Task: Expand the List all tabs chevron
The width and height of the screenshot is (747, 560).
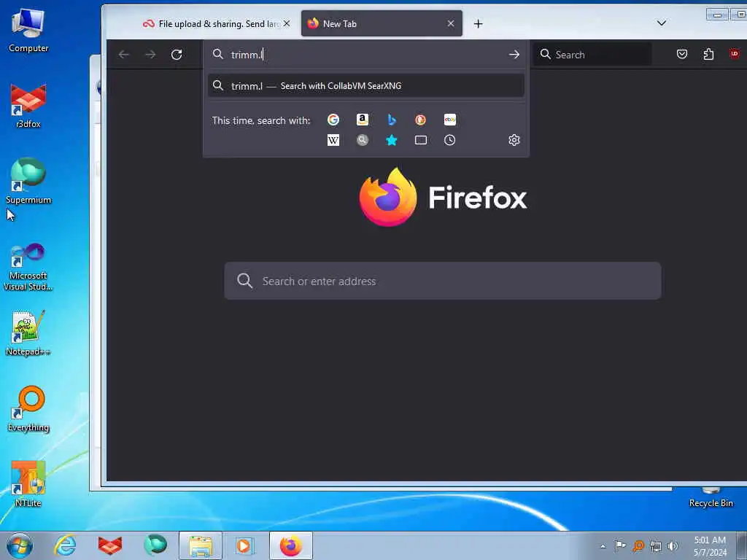Action: [662, 23]
